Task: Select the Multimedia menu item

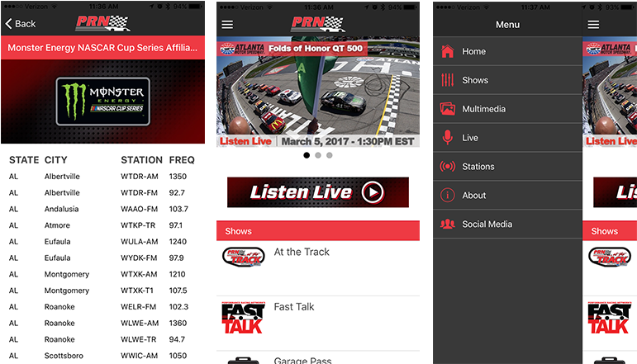Action: [x=507, y=109]
